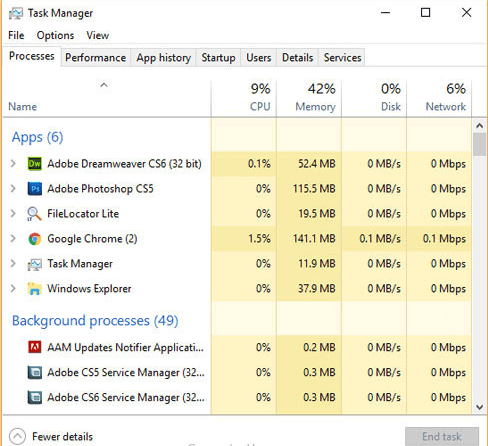Viewport: 488px width, 446px height.
Task: Click the FileLocator Lite magnifier icon
Action: point(34,214)
